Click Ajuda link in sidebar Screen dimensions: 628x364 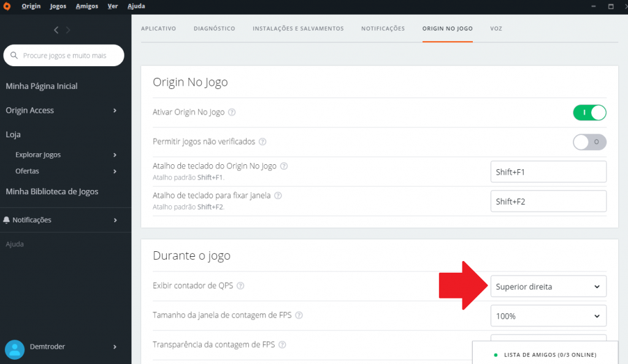[15, 244]
